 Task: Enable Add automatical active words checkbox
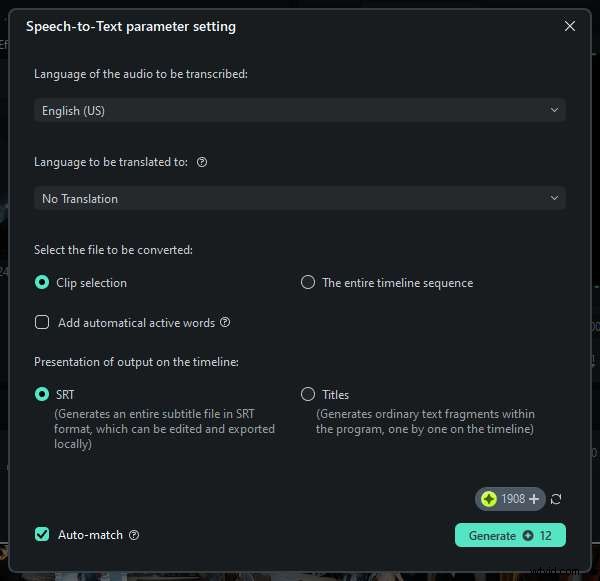[42, 322]
